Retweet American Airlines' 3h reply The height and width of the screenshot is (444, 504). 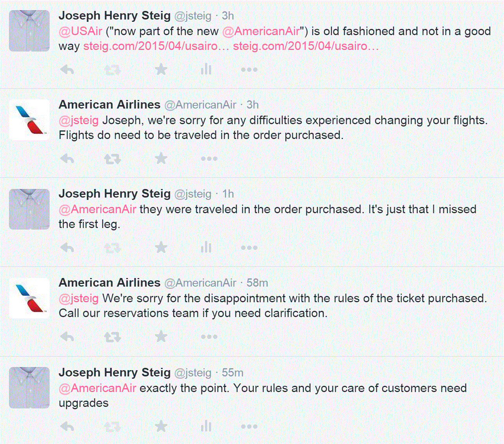(x=112, y=159)
